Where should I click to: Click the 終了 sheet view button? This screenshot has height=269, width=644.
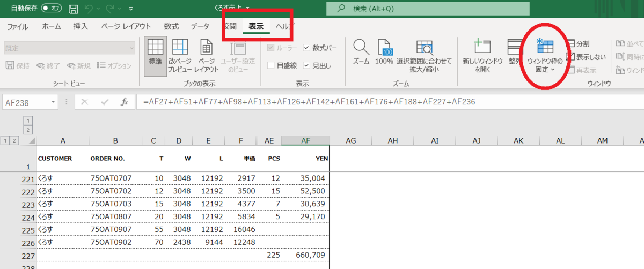(48, 65)
